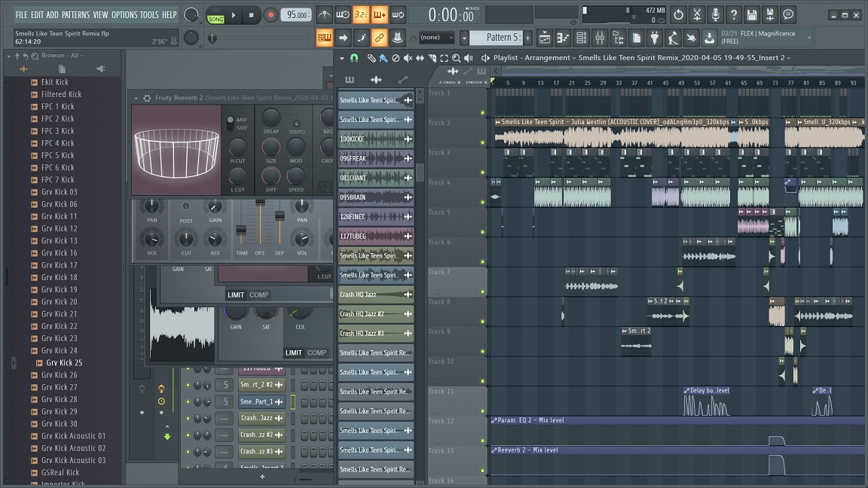
Task: Open the Browser - All filter dropdown
Action: pos(82,56)
